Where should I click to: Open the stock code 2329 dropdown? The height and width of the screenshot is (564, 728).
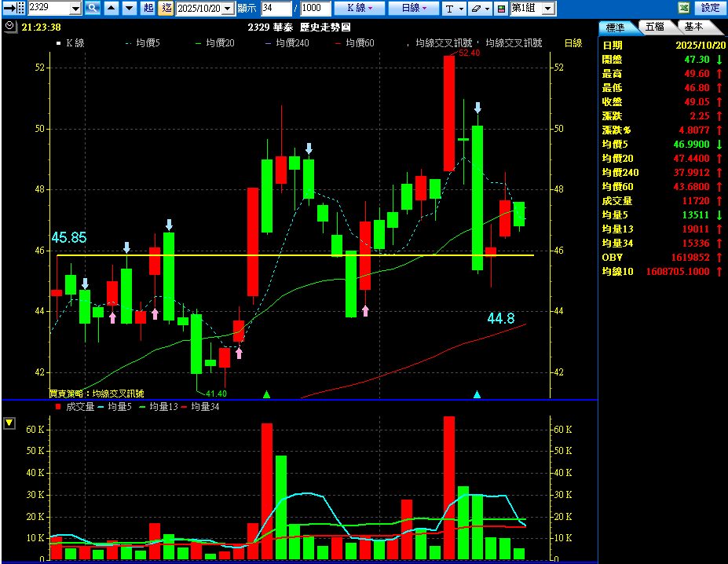pos(76,9)
